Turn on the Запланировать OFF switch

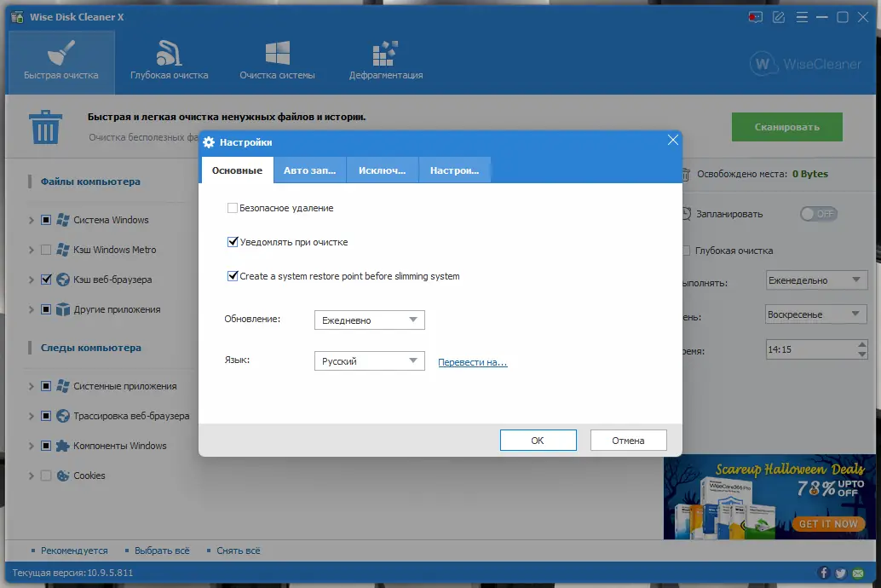coord(819,214)
